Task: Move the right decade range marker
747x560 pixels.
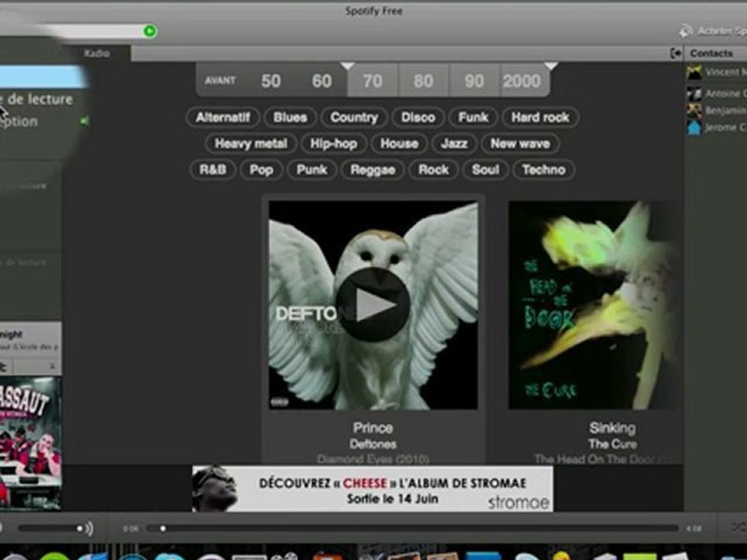Action: click(x=551, y=65)
